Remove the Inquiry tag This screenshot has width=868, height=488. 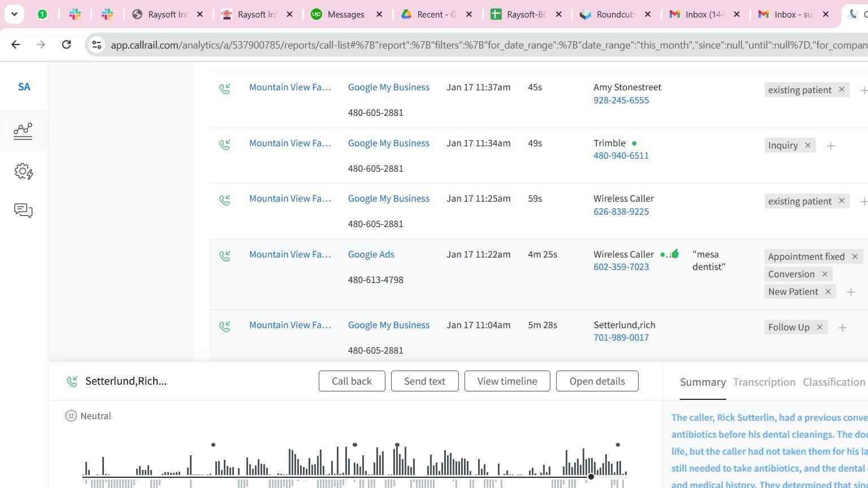[x=808, y=145]
